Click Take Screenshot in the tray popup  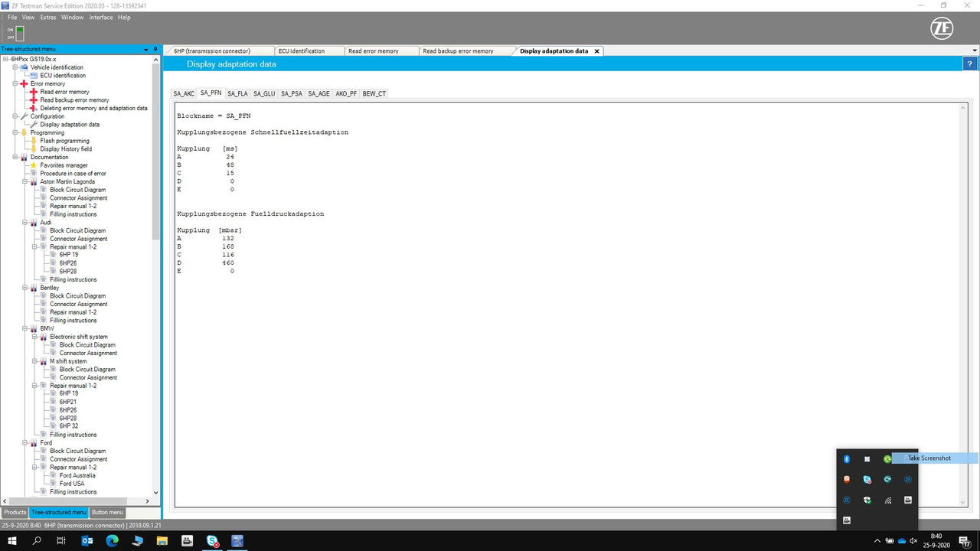(x=929, y=458)
